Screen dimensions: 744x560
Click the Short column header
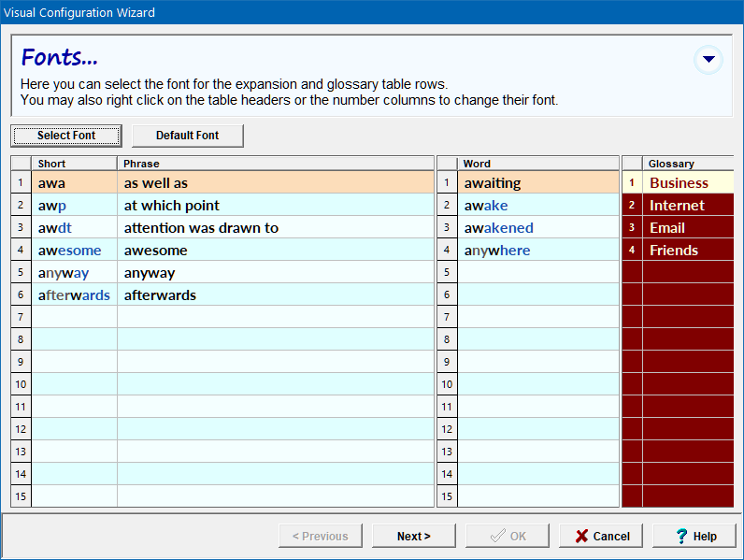pyautogui.click(x=74, y=164)
